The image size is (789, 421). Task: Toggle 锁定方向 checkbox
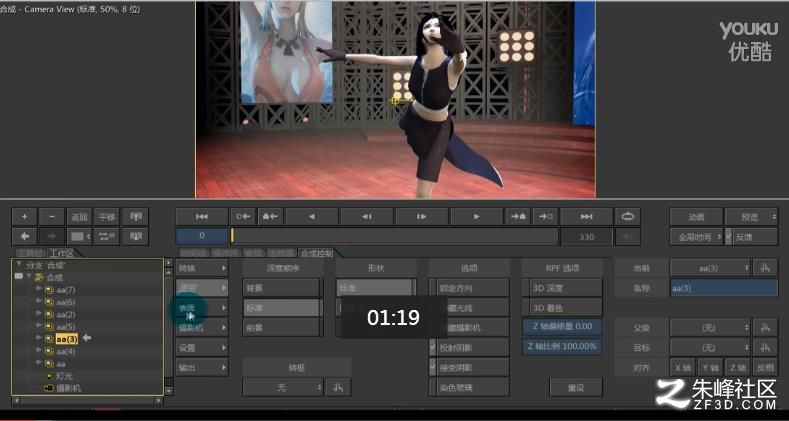432,288
